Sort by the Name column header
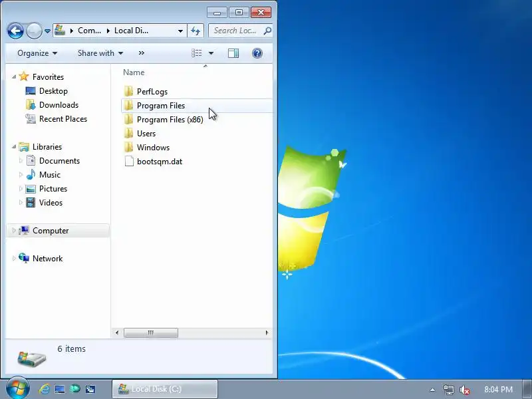The image size is (532, 399). (x=134, y=72)
